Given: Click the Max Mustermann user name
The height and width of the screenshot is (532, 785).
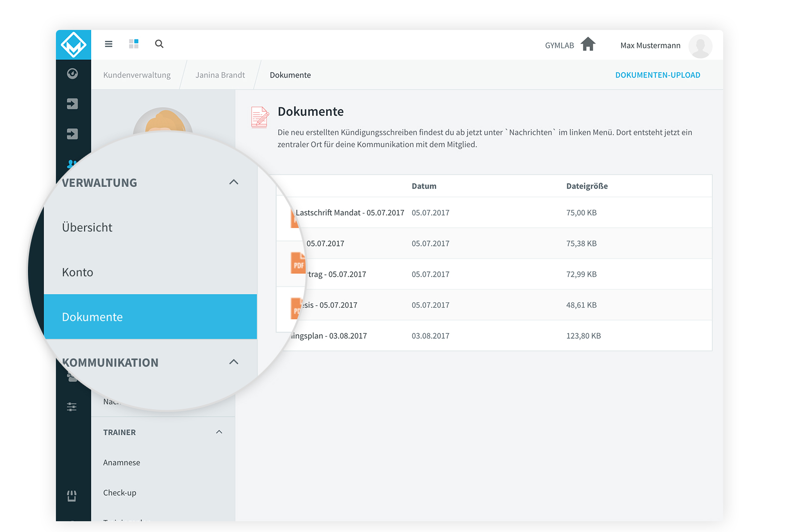Looking at the screenshot, I should tap(650, 46).
